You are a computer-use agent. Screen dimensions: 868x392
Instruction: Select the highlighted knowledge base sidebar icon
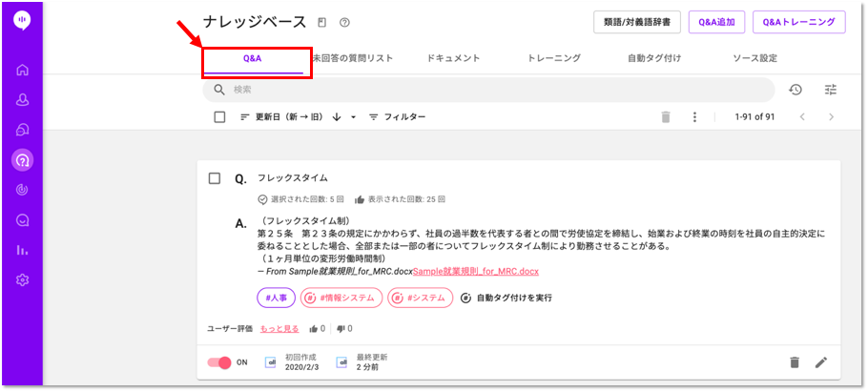click(22, 160)
